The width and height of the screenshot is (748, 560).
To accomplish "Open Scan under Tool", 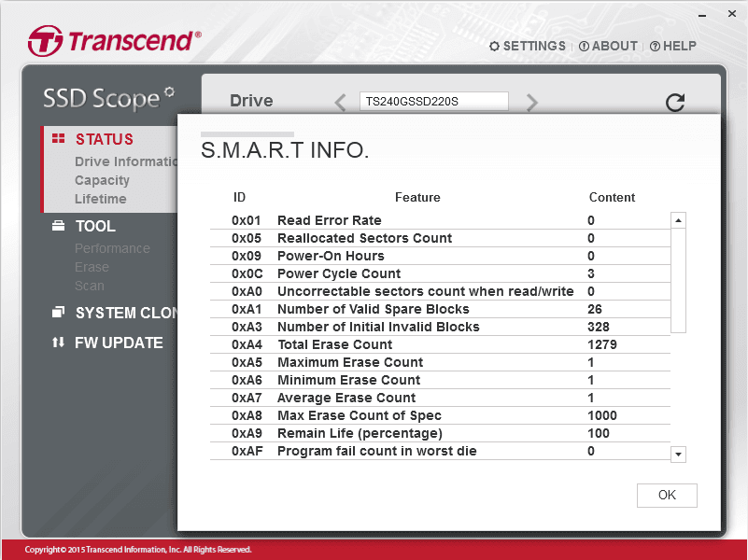I will coord(90,286).
